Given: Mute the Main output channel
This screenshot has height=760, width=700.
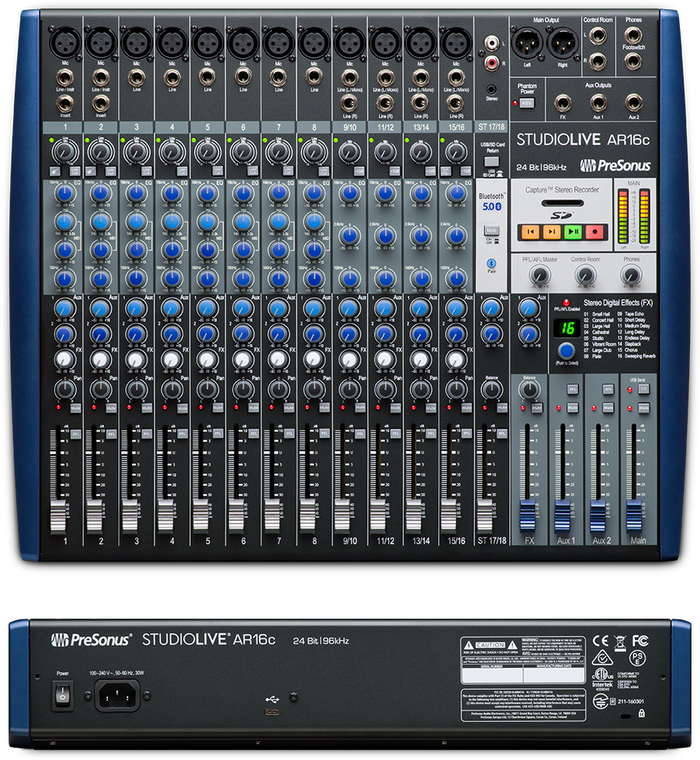Looking at the screenshot, I should 643,407.
